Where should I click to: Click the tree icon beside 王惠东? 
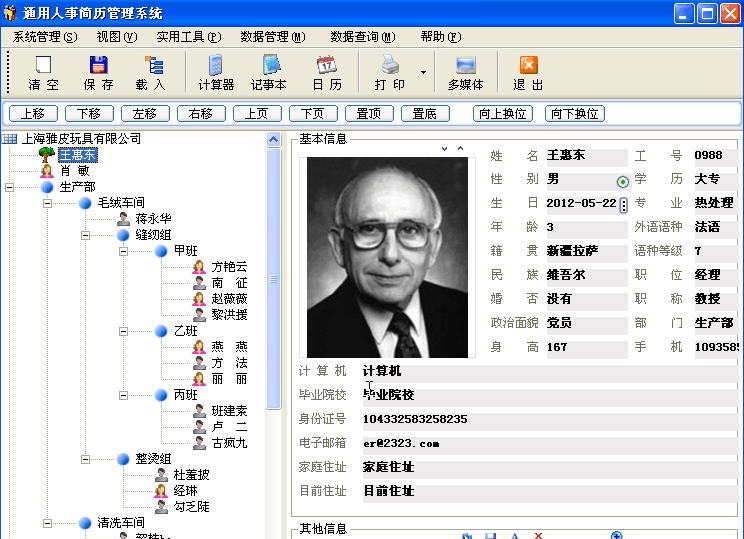[46, 155]
